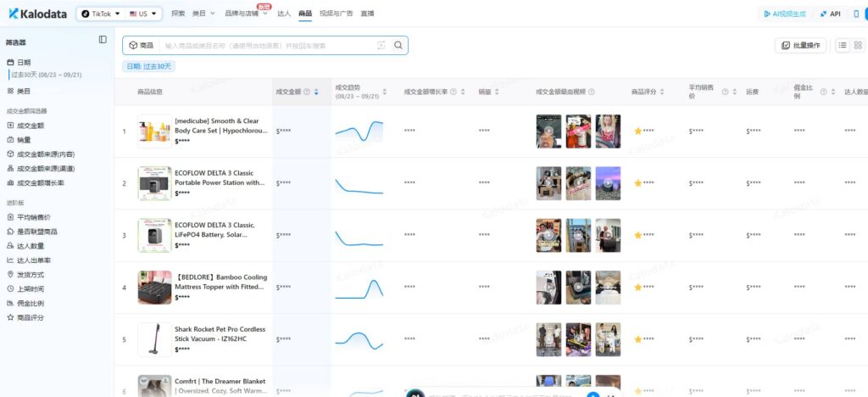This screenshot has height=397, width=868.
Task: Open the 上架时间 filter
Action: [25, 289]
